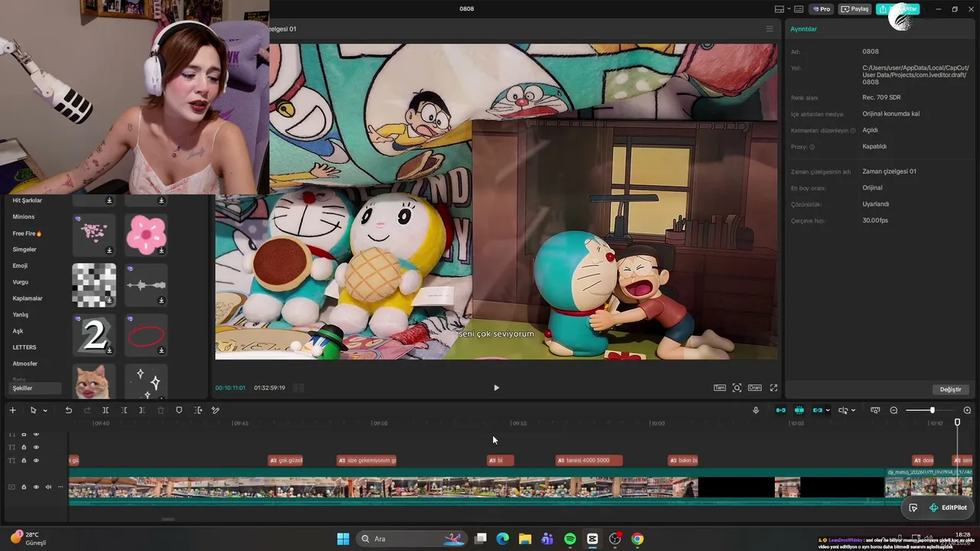Adjust the timeline zoom slider handle
The image size is (980, 551).
click(x=932, y=410)
